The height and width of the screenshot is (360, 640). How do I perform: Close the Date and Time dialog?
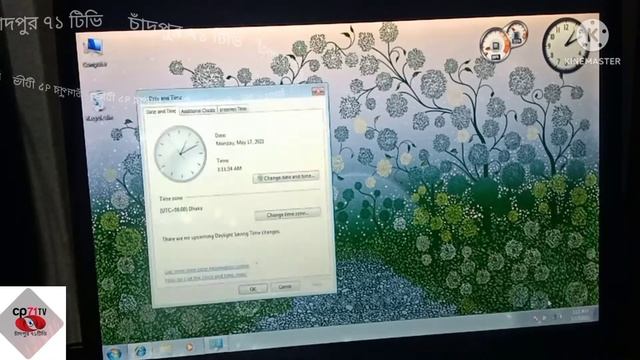pyautogui.click(x=318, y=91)
